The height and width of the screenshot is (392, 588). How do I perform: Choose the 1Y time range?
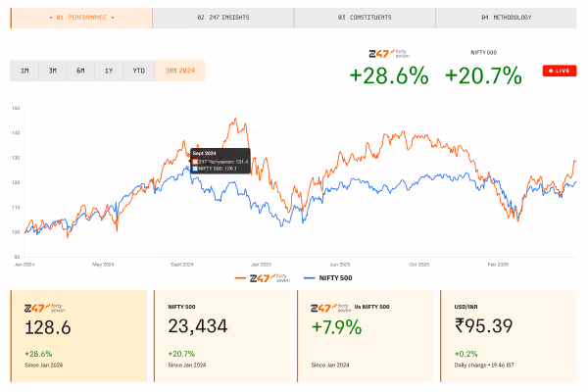(109, 71)
